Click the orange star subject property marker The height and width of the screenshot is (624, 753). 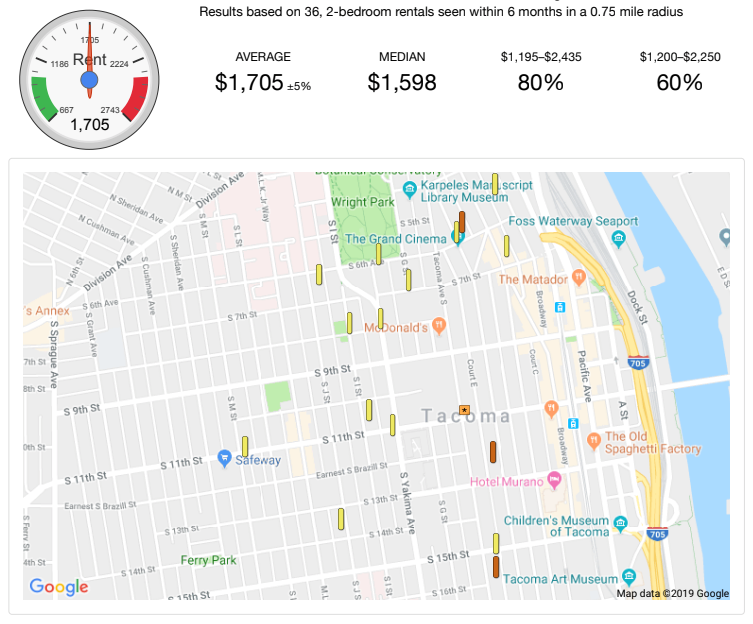click(x=464, y=410)
